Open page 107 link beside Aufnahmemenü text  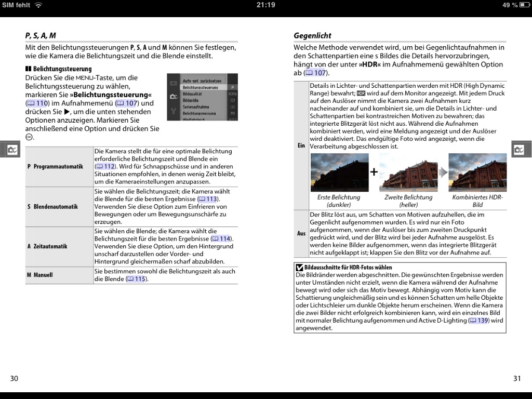coord(126,103)
